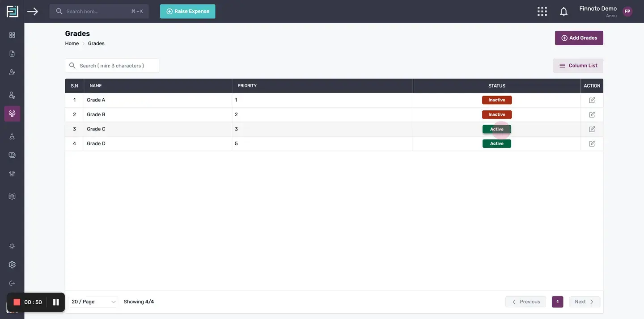Click logout icon in sidebar
The height and width of the screenshot is (319, 644).
pos(12,283)
